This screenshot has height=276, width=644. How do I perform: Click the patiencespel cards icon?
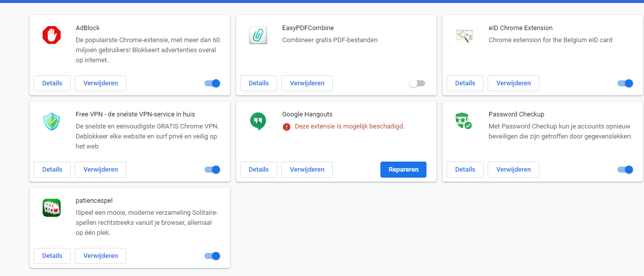click(52, 208)
